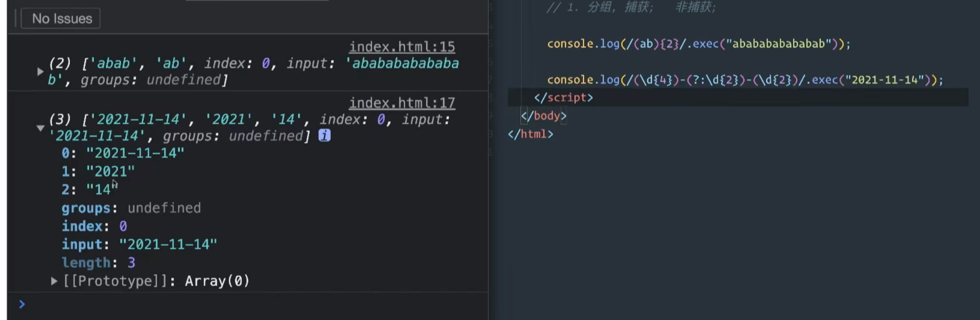980x320 pixels.
Task: Open source link index.html:15
Action: 402,47
